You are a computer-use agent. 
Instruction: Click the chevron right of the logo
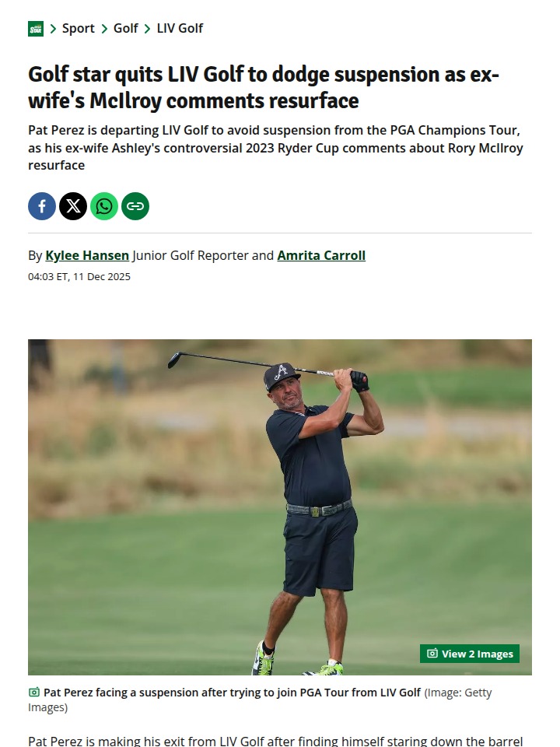pos(53,29)
